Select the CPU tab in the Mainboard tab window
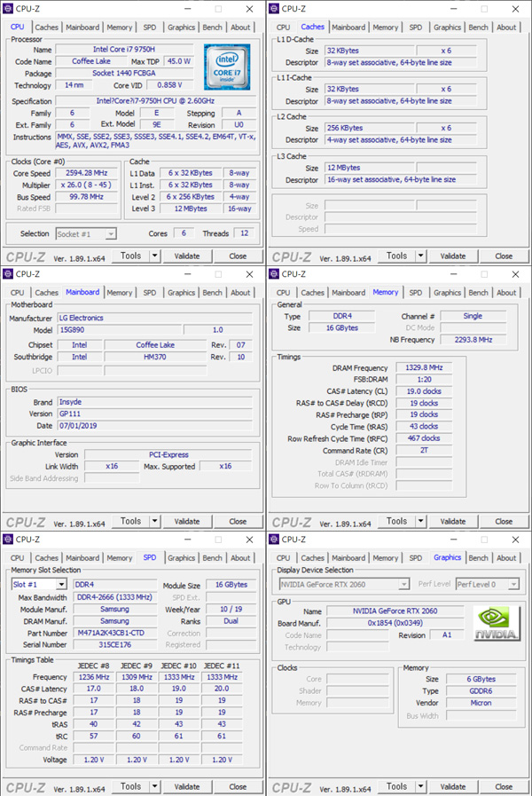Image resolution: width=532 pixels, height=796 pixels. click(x=17, y=293)
